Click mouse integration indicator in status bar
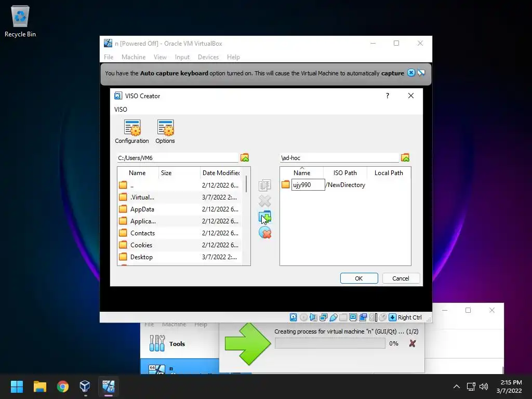Image resolution: width=532 pixels, height=399 pixels. point(383,317)
